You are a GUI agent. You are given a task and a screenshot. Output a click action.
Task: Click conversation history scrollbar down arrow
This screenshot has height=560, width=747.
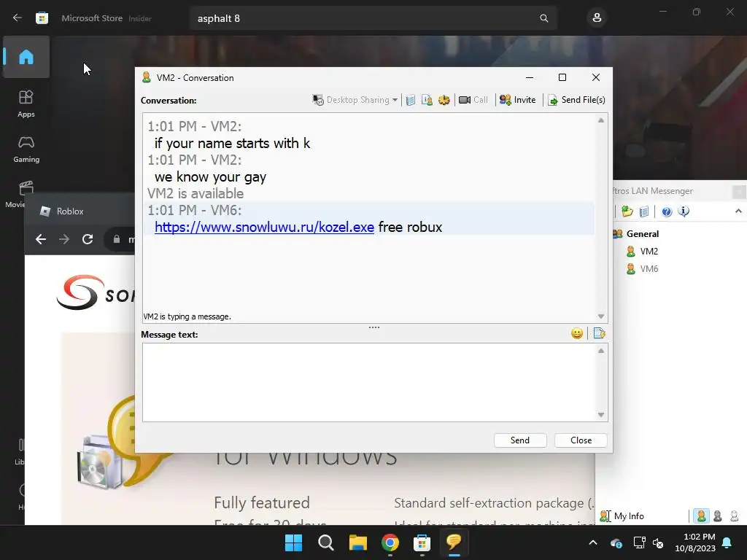[601, 316]
